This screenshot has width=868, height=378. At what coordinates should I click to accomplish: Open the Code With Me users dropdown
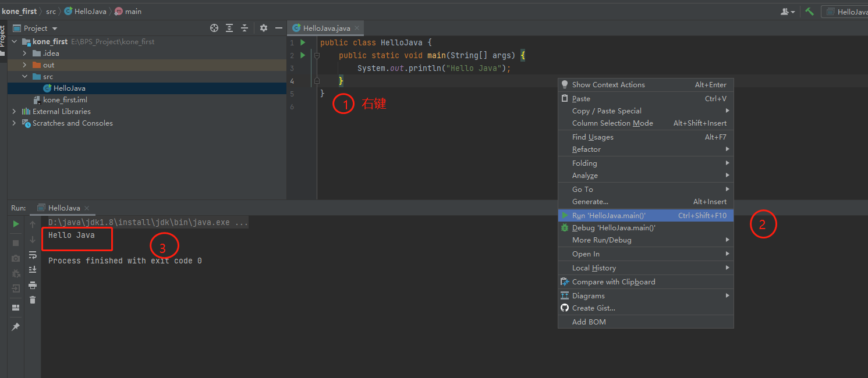[788, 12]
